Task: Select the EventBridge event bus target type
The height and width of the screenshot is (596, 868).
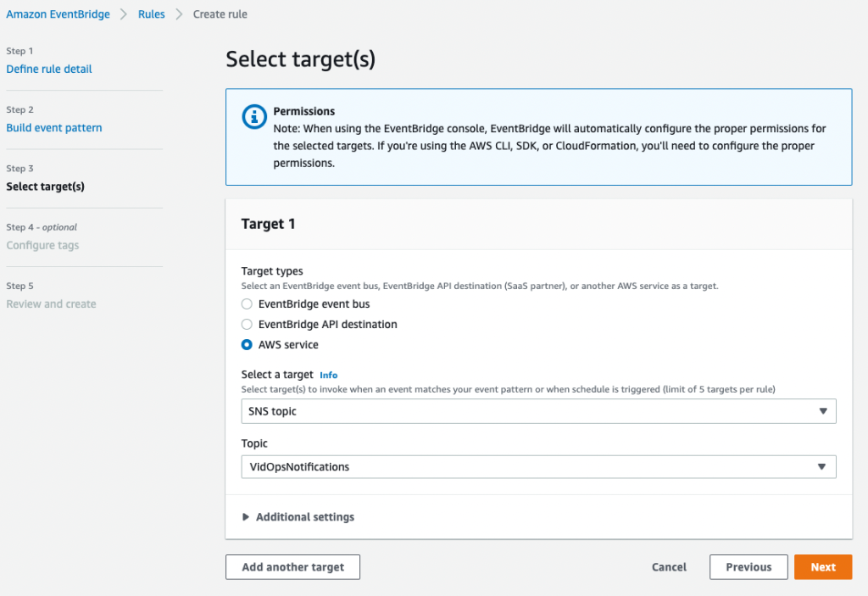Action: tap(247, 304)
